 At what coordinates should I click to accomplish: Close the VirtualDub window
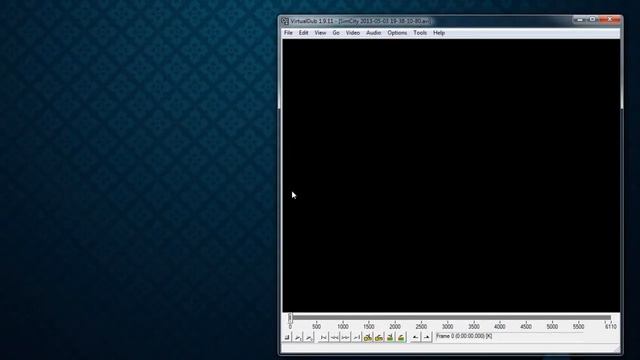pos(610,20)
